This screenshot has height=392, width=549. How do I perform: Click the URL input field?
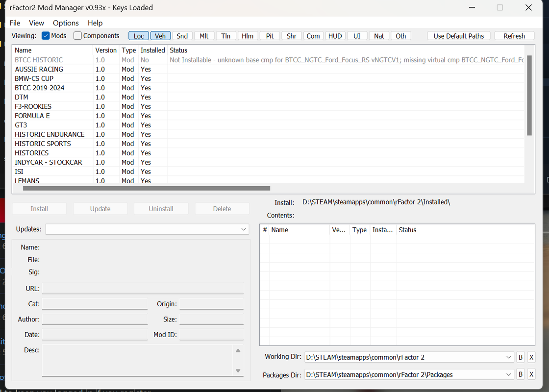pos(143,289)
